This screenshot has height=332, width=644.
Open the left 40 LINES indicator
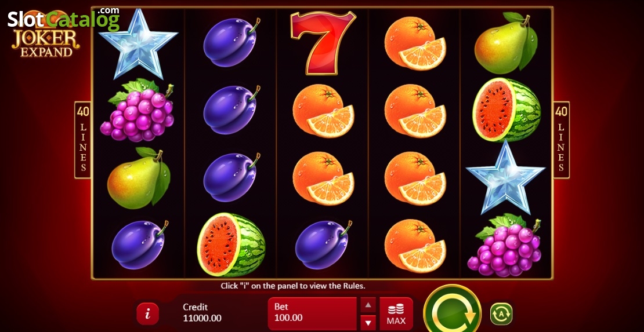(x=82, y=140)
